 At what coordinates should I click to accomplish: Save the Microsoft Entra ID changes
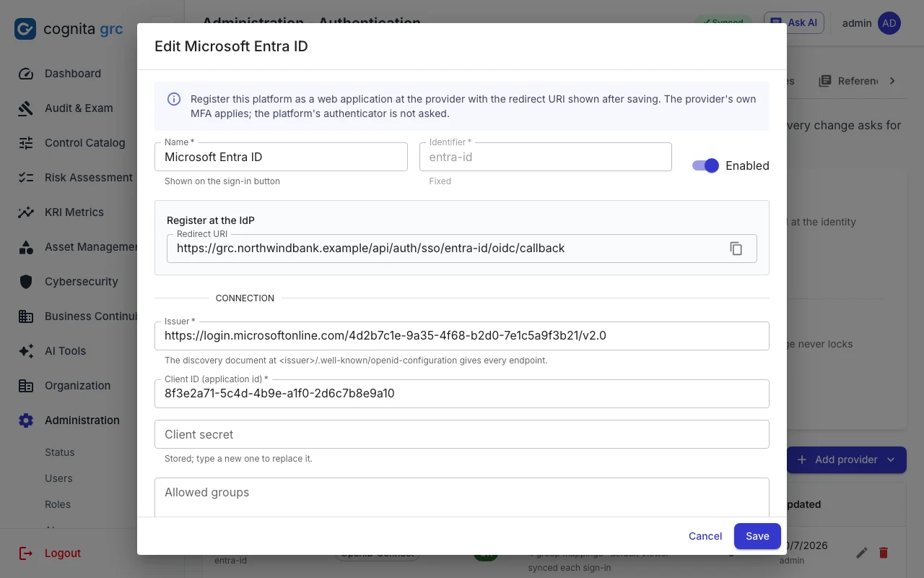click(757, 536)
